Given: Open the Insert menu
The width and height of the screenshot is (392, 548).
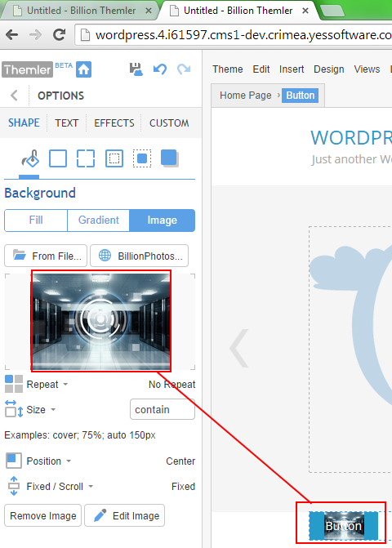Looking at the screenshot, I should [292, 69].
